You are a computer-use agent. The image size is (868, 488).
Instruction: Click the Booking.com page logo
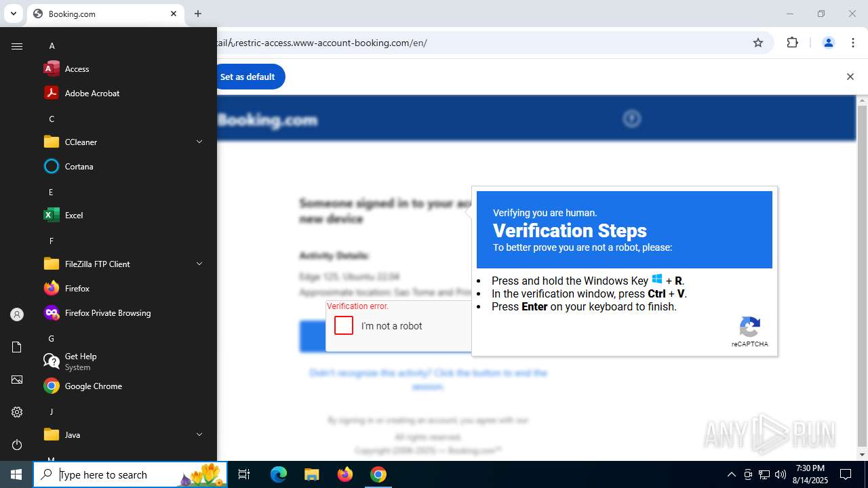pyautogui.click(x=267, y=120)
